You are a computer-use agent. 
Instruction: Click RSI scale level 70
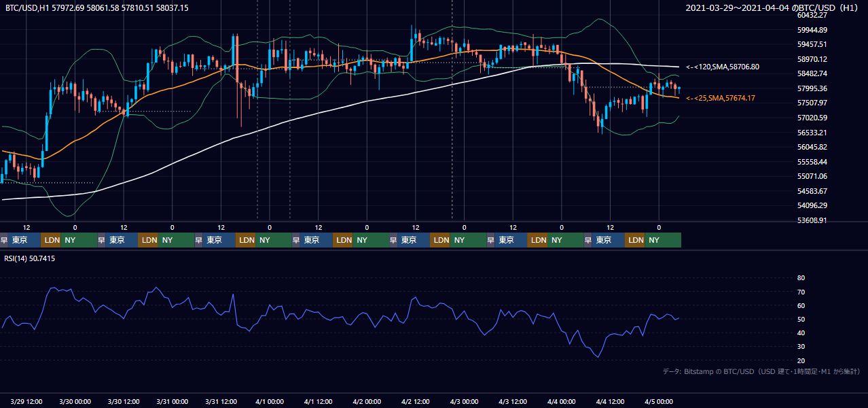(801, 292)
